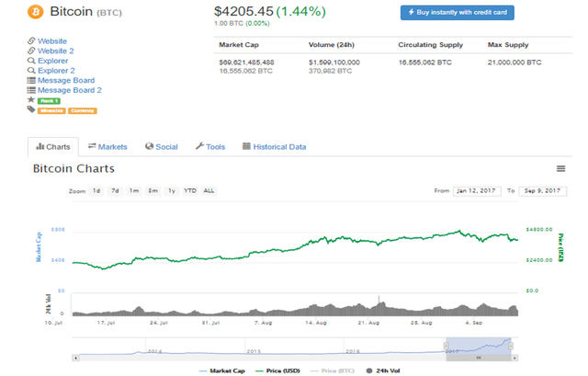
Task: Click the Circulating Supply column header
Action: click(x=431, y=45)
